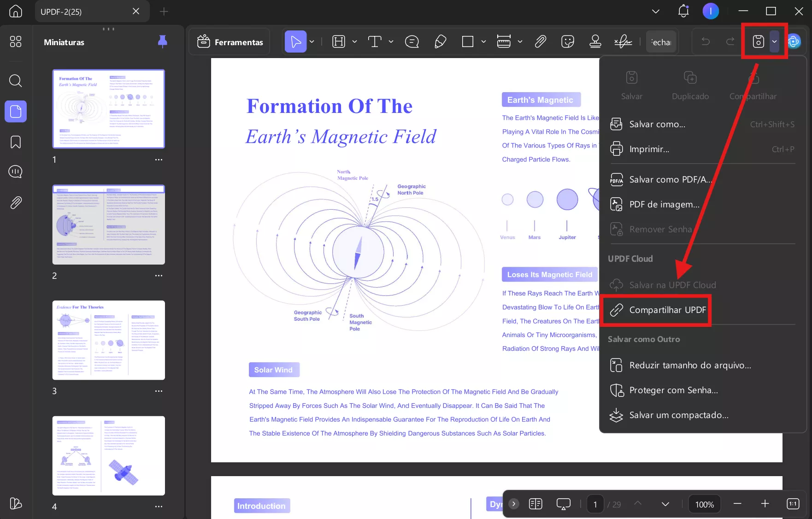Image resolution: width=812 pixels, height=519 pixels.
Task: Open the save button dropdown arrow
Action: (774, 42)
